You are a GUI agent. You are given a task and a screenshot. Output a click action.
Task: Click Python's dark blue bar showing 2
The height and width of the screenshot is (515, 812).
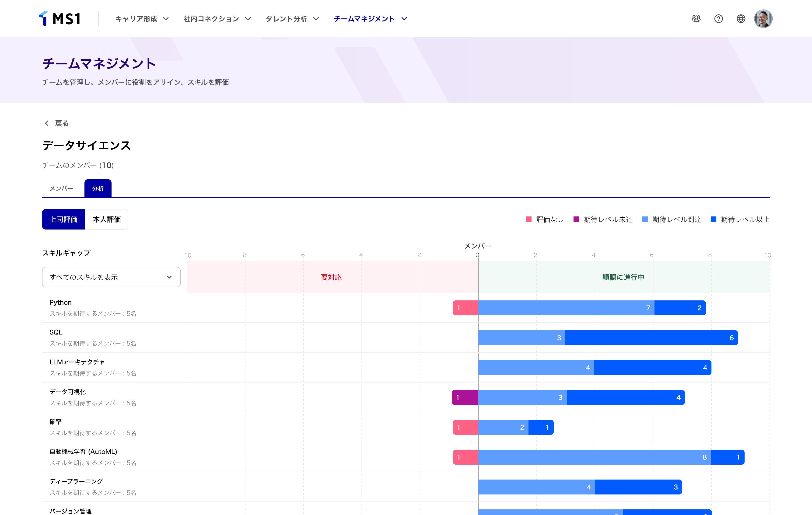680,308
